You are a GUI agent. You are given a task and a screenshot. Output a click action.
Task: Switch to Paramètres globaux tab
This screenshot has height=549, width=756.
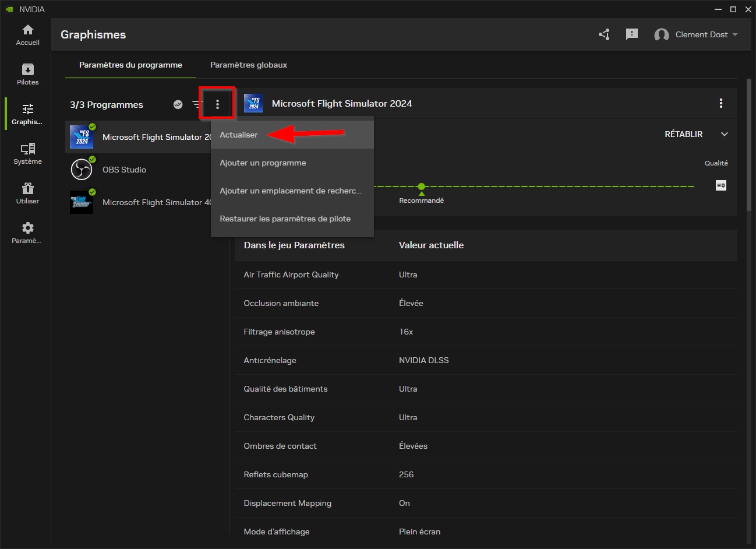[x=249, y=65]
